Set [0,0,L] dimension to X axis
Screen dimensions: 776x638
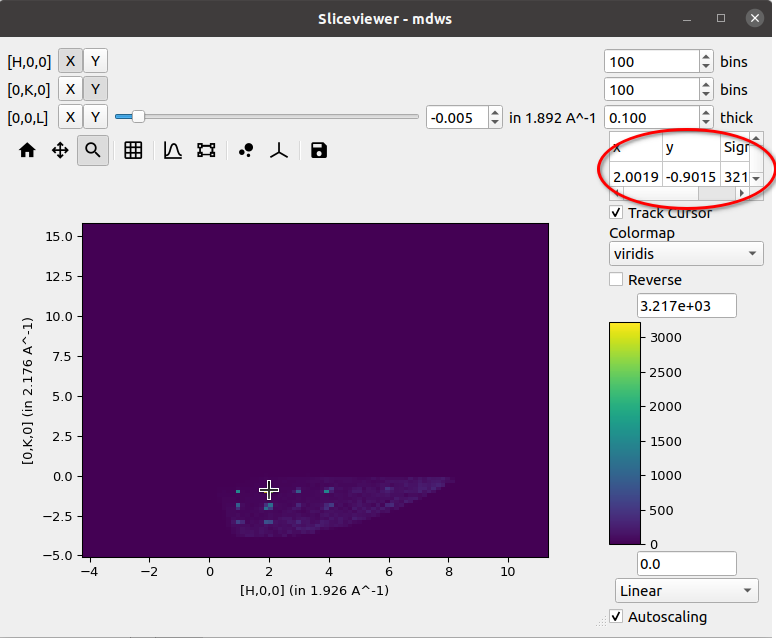click(x=70, y=117)
